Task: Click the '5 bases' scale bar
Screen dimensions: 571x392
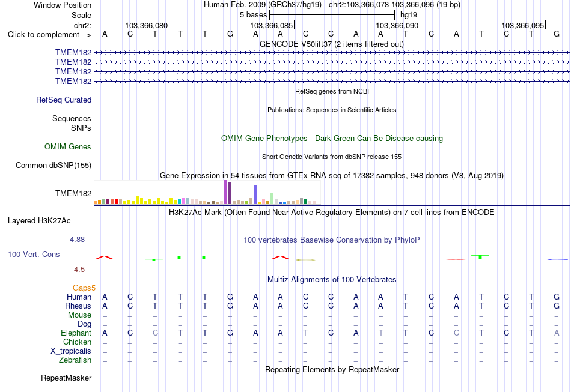Action: tap(332, 15)
